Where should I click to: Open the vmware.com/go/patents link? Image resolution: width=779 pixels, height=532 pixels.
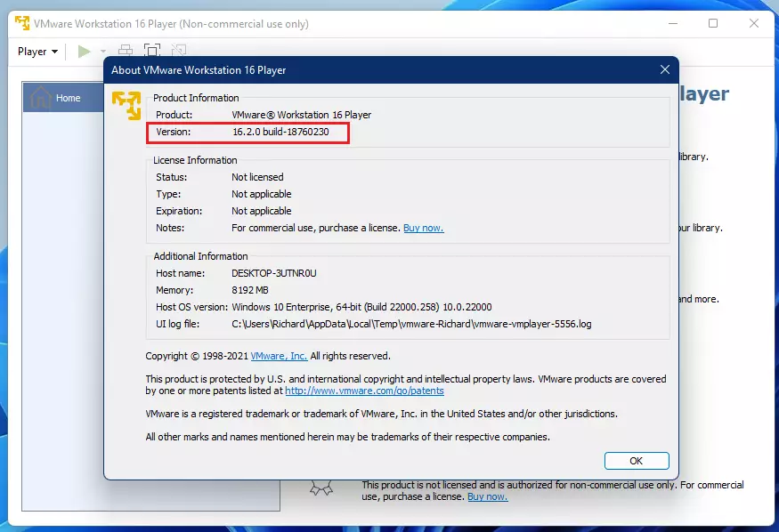point(364,391)
